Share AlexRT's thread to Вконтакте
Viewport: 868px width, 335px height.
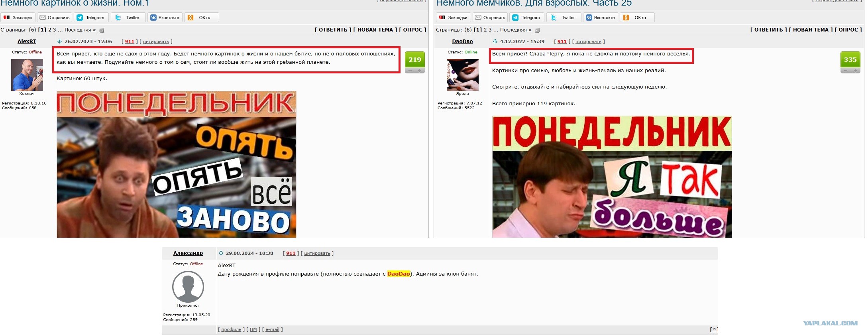(x=165, y=18)
